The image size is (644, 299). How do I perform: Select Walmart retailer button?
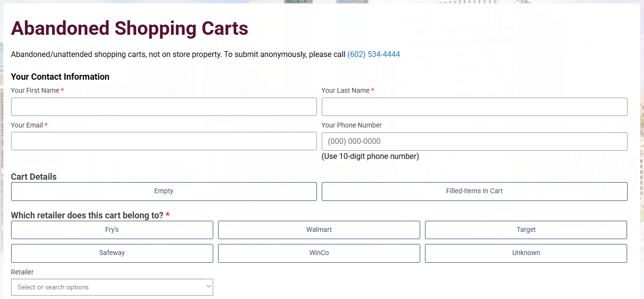[x=319, y=230]
